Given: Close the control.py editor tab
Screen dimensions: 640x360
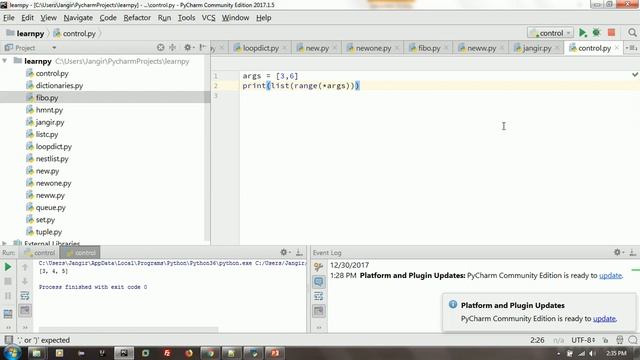Looking at the screenshot, I should click(x=617, y=48).
